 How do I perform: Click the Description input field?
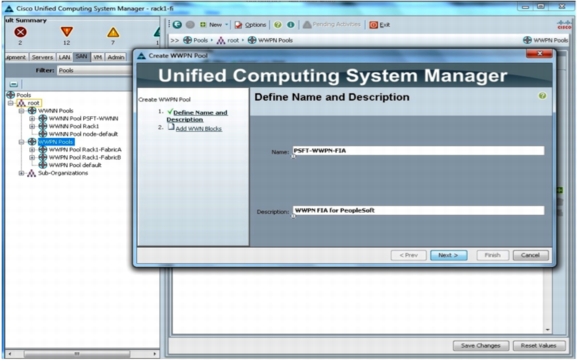coord(418,210)
